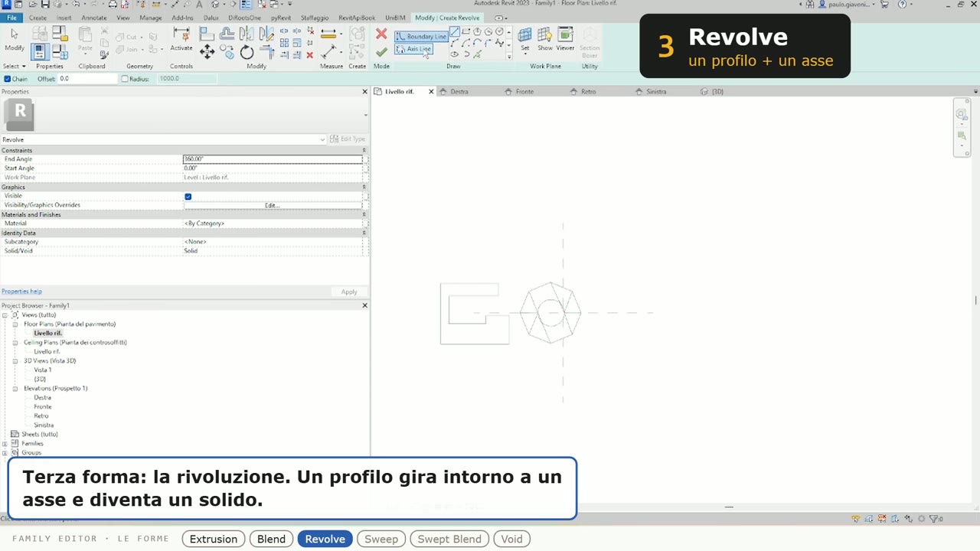The width and height of the screenshot is (980, 551).
Task: Open the Manage ribbon tab
Action: [x=150, y=18]
